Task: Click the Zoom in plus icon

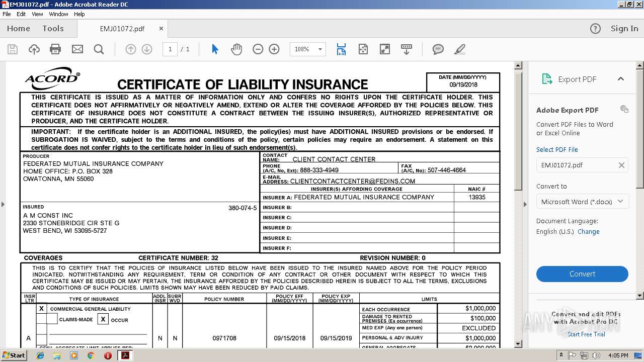Action: tap(274, 49)
